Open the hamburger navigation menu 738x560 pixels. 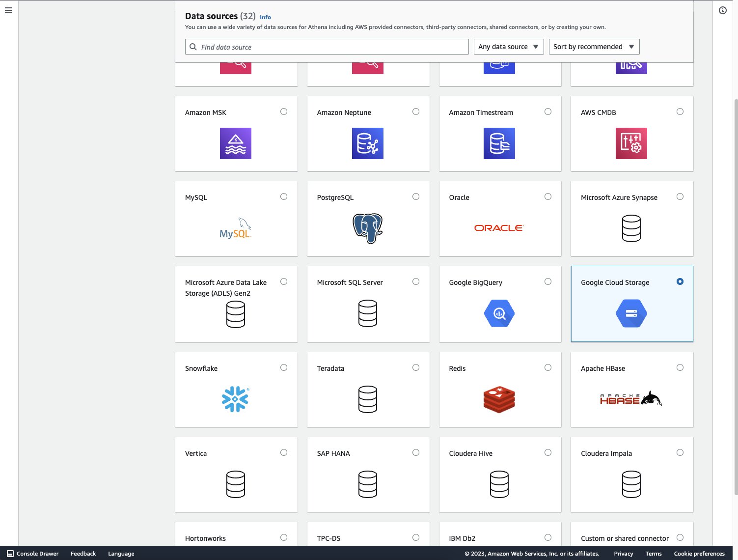[x=8, y=10]
